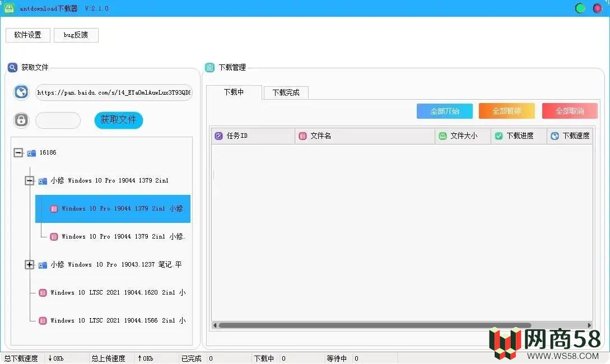Click the magnifier icon beside 获取文件
Viewport: 610px width, 364px height.
[x=12, y=68]
